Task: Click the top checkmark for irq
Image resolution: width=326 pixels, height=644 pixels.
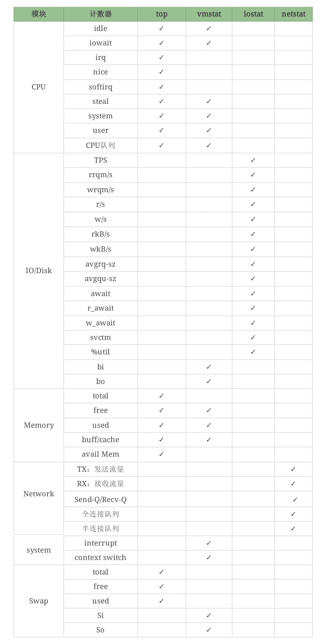Action: [161, 58]
